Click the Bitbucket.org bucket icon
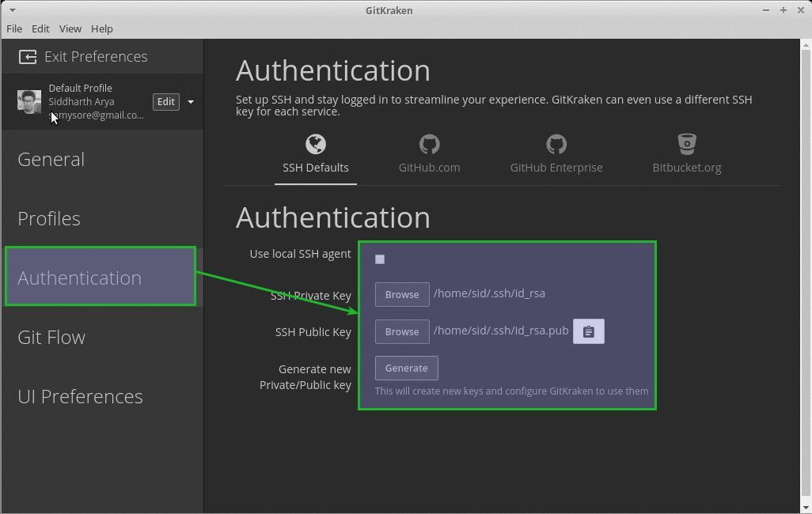The height and width of the screenshot is (514, 812). 687,144
